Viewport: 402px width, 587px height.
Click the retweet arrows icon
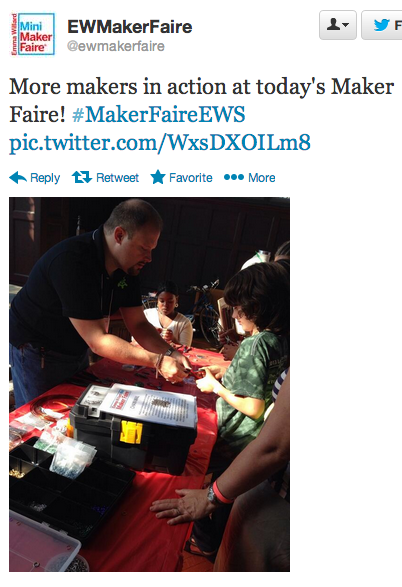(x=82, y=177)
